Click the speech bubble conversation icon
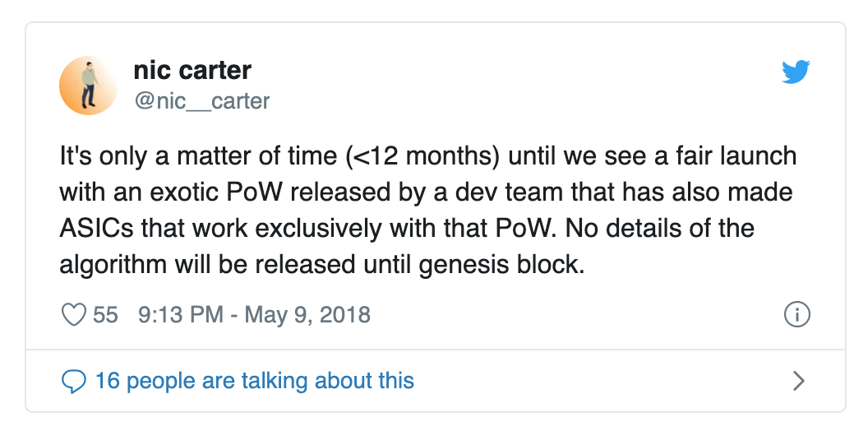 74,381
